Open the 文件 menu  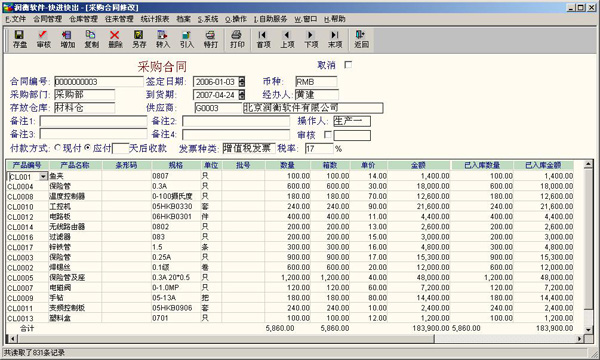click(x=16, y=19)
